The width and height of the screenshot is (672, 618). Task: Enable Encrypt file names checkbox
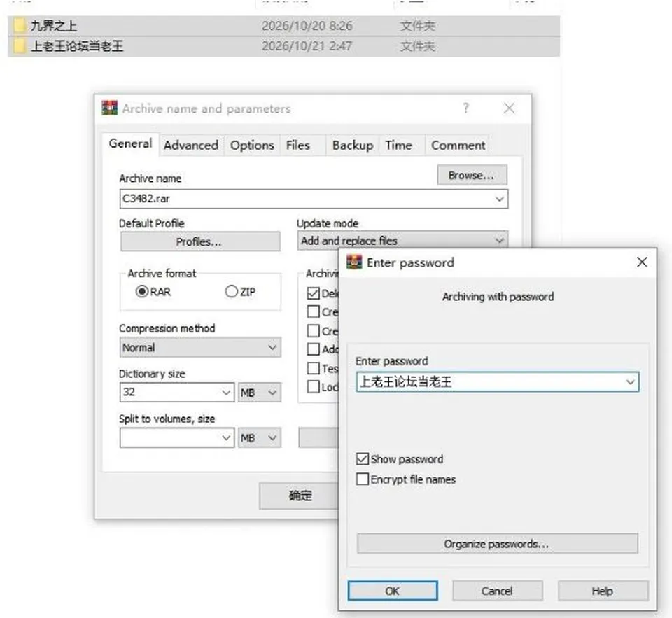pos(362,479)
